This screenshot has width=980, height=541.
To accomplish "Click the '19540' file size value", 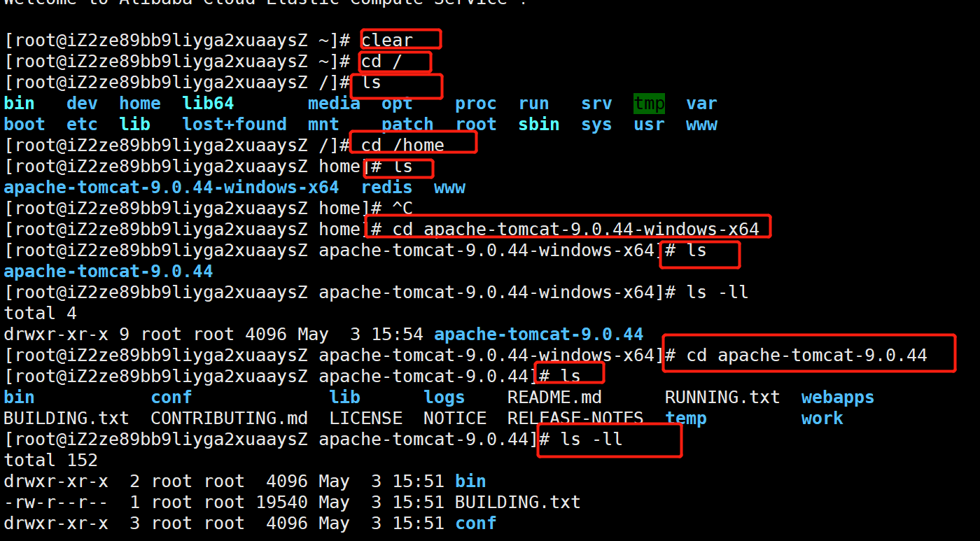I will (281, 503).
